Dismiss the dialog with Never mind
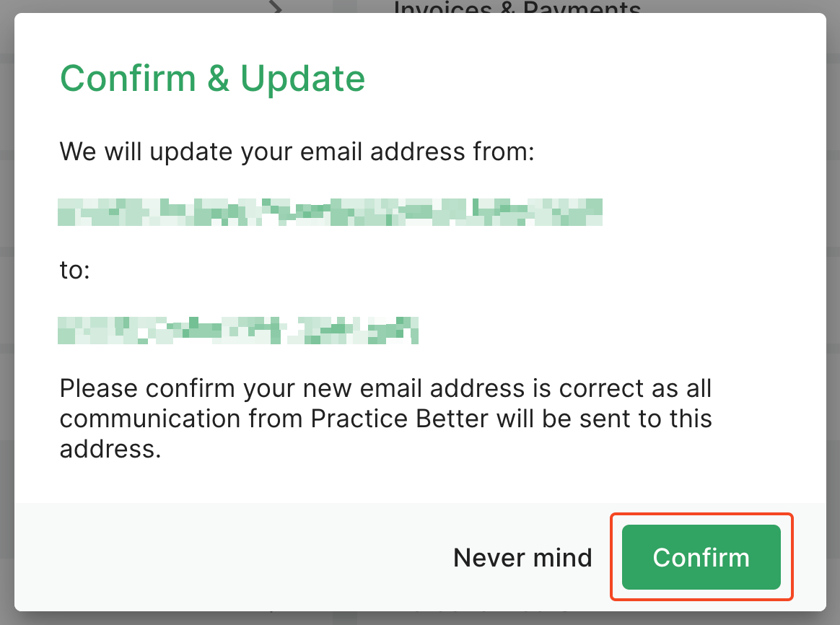This screenshot has height=625, width=840. [x=522, y=557]
